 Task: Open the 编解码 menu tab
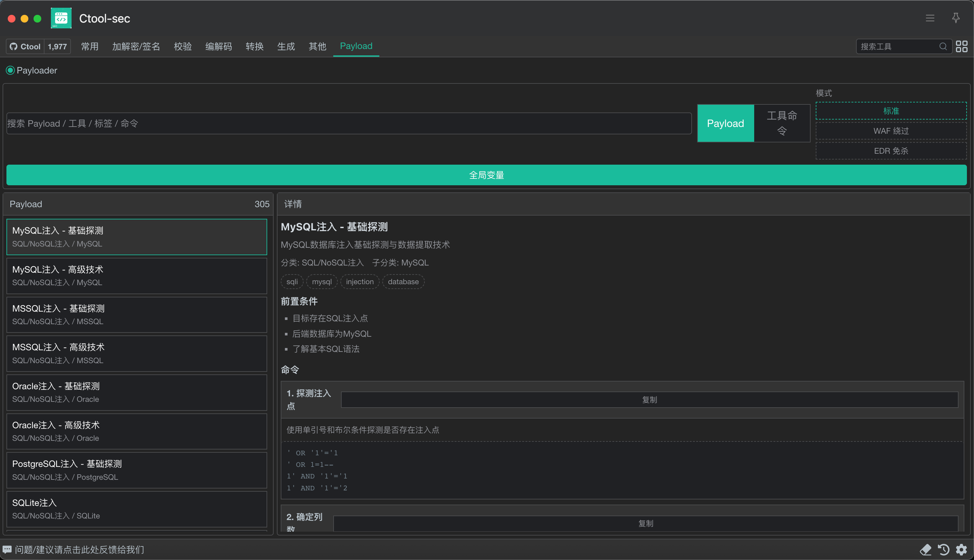(219, 46)
